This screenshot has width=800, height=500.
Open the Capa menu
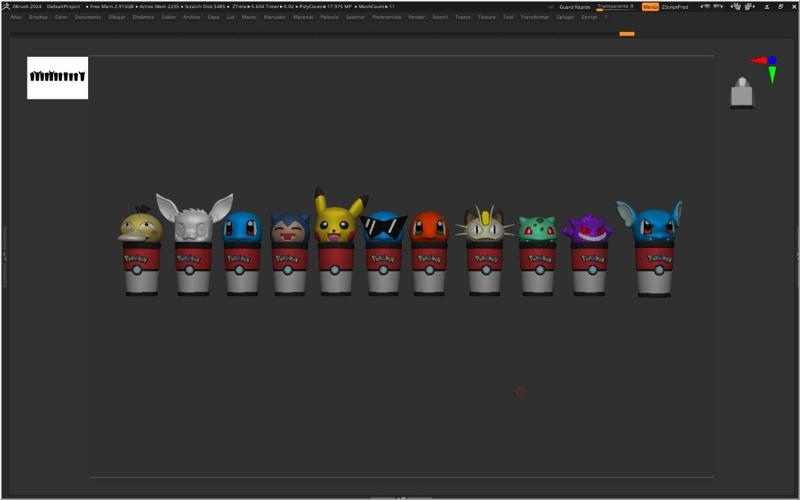click(213, 17)
